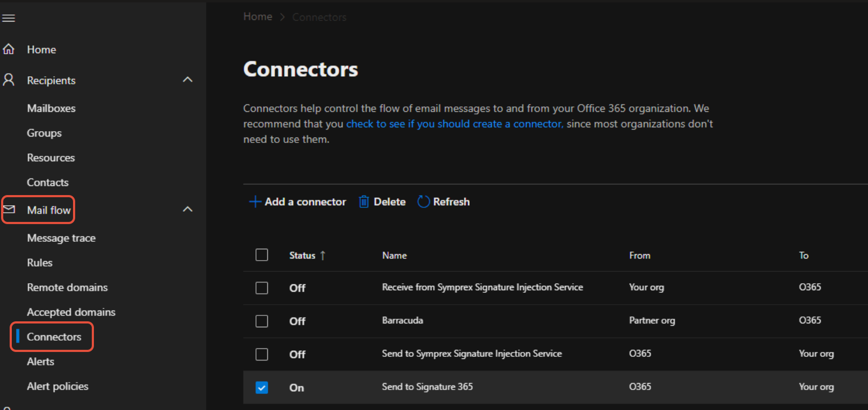868x410 pixels.
Task: Click 'O365' To cell of the Barracuda row
Action: (x=810, y=320)
